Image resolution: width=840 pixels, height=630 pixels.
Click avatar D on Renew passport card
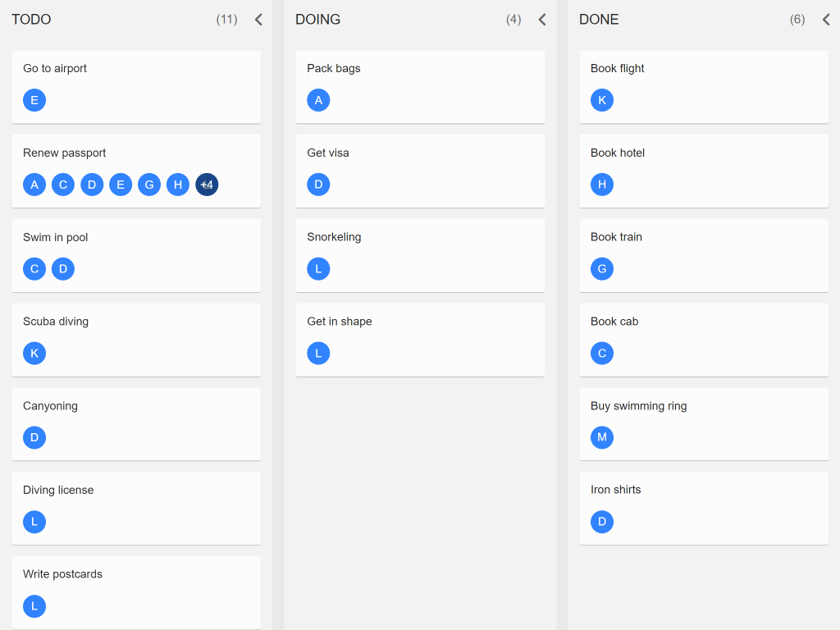click(92, 185)
